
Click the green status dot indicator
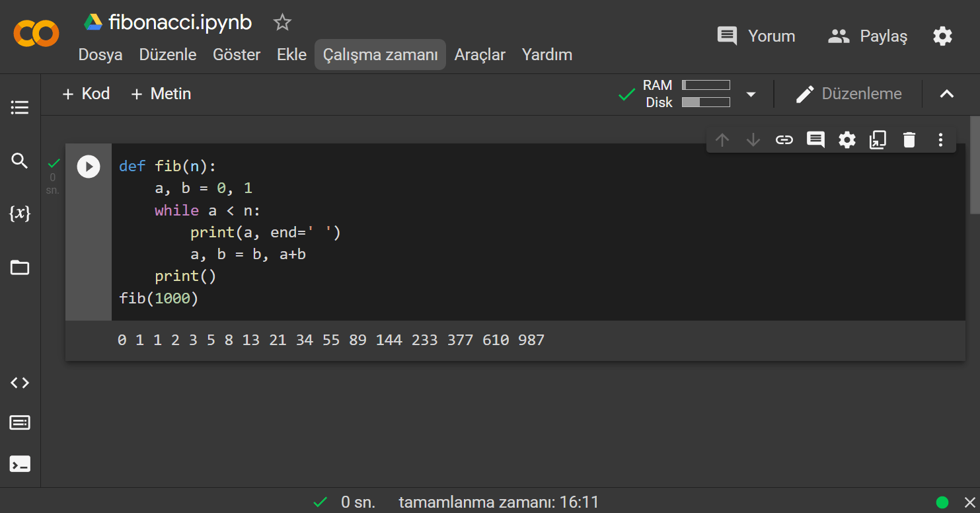(942, 502)
